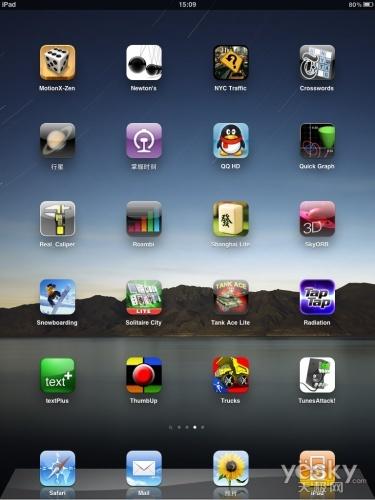Launch Tank Ace Lite game
Image resolution: width=375 pixels, height=500 pixels.
231,297
